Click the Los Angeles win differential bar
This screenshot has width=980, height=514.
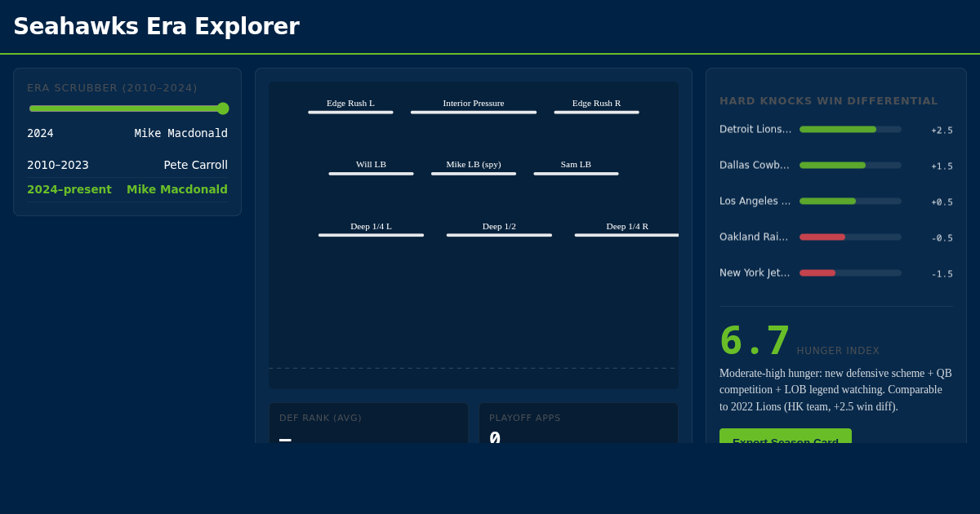pos(850,201)
